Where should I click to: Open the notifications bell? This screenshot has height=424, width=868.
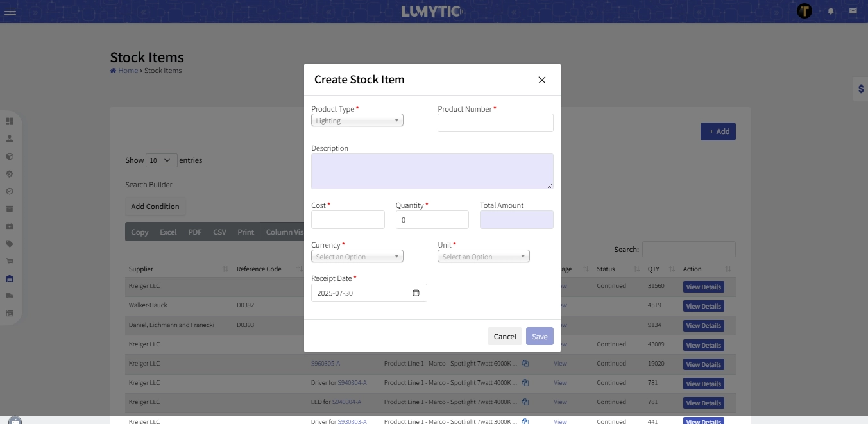831,12
